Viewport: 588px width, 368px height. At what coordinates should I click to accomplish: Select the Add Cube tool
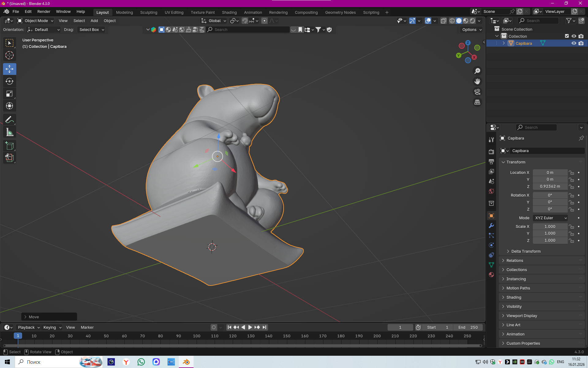(x=9, y=146)
